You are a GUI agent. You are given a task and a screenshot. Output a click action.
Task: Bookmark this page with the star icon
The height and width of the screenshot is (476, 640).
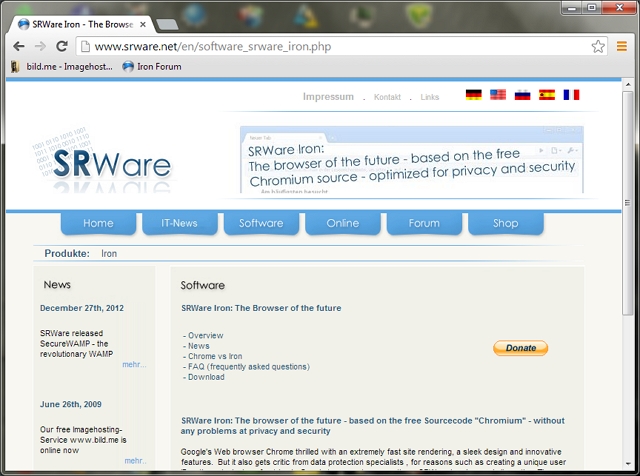tap(598, 46)
